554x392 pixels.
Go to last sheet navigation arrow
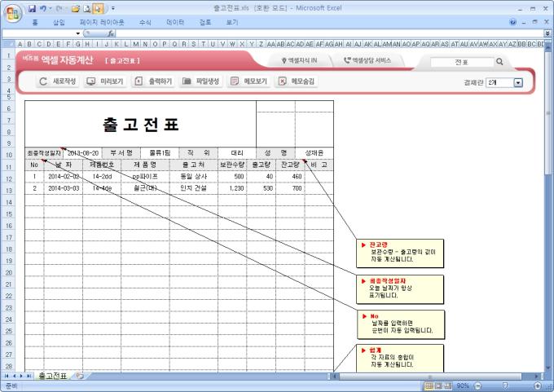tap(29, 376)
